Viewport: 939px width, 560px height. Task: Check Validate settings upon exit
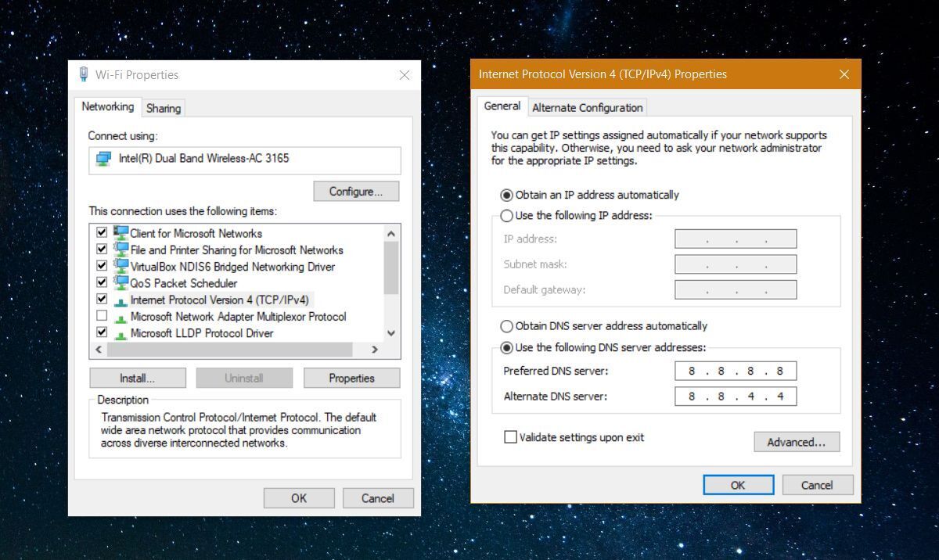tap(511, 437)
